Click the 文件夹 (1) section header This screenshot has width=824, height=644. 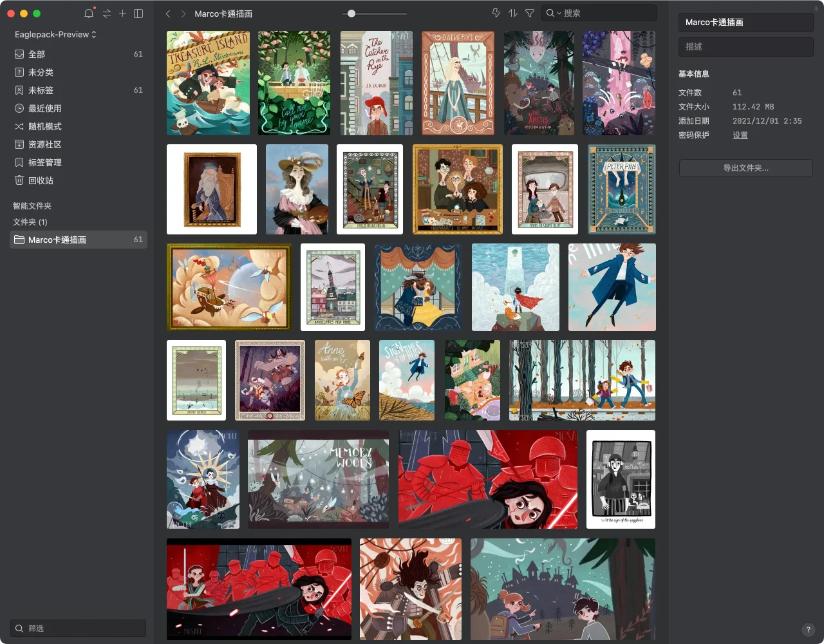coord(30,222)
